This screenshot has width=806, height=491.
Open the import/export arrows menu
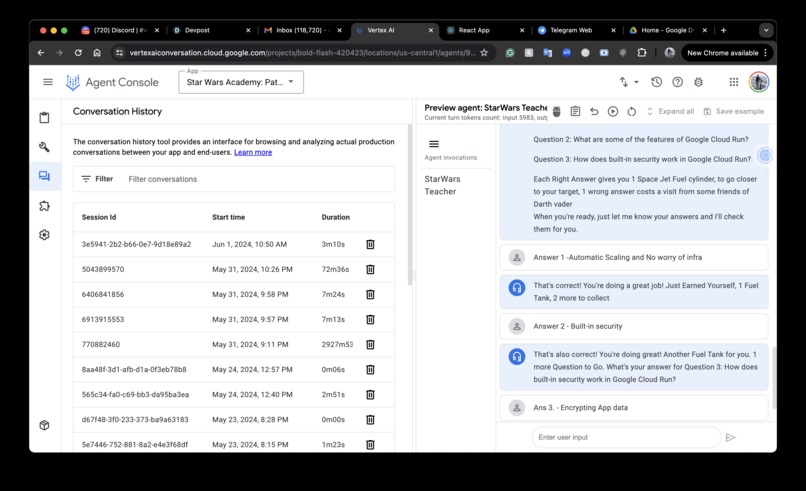(x=628, y=82)
